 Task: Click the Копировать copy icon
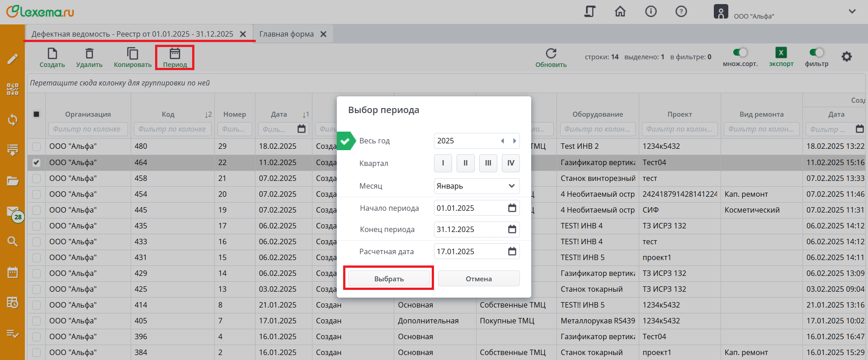click(x=132, y=54)
